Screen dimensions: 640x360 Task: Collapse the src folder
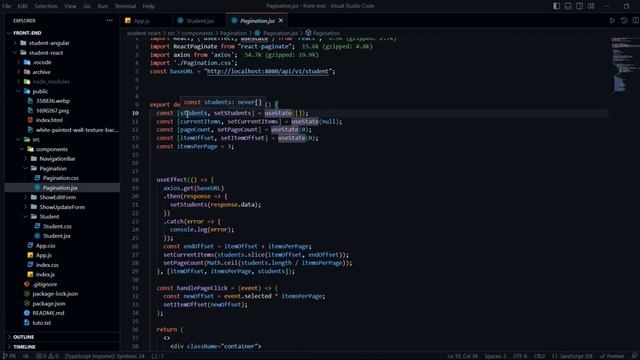click(36, 140)
